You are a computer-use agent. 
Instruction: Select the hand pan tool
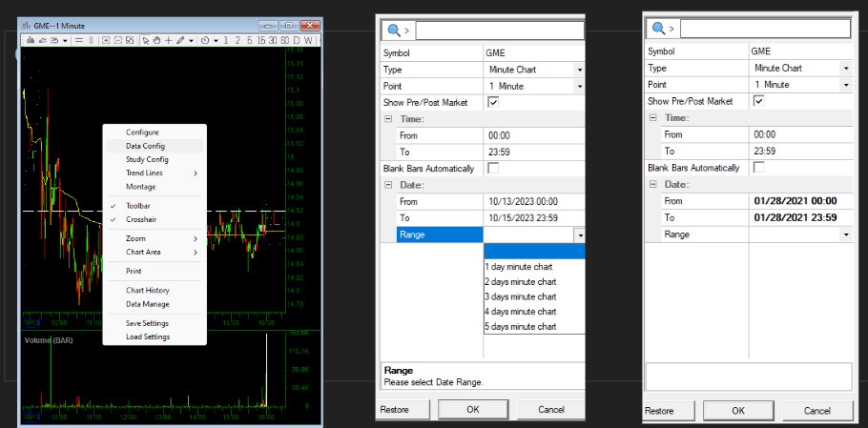[x=156, y=40]
